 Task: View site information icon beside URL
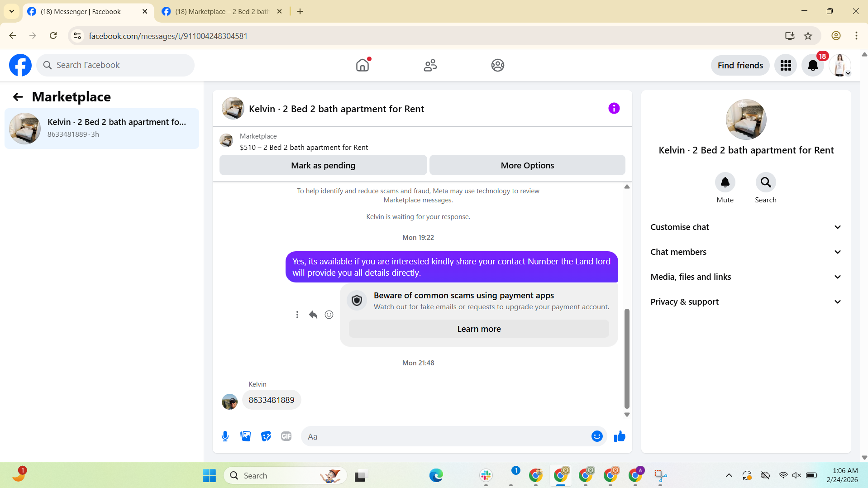click(x=77, y=36)
